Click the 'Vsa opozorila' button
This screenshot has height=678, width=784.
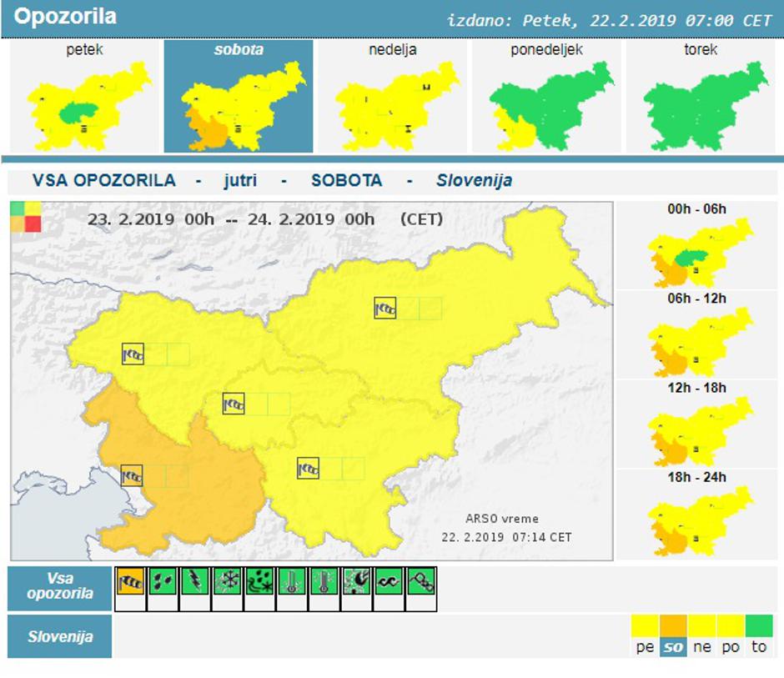(x=58, y=587)
